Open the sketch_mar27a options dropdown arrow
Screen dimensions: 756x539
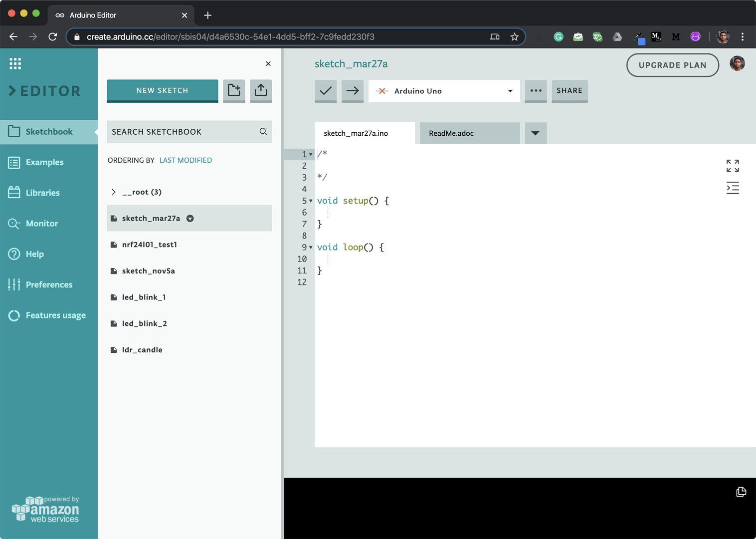(x=190, y=219)
